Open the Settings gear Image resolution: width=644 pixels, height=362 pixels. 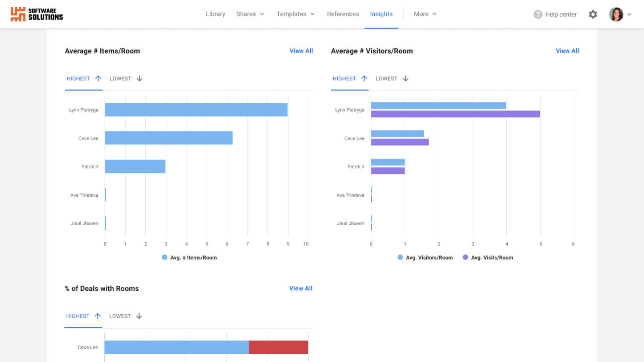(x=592, y=14)
